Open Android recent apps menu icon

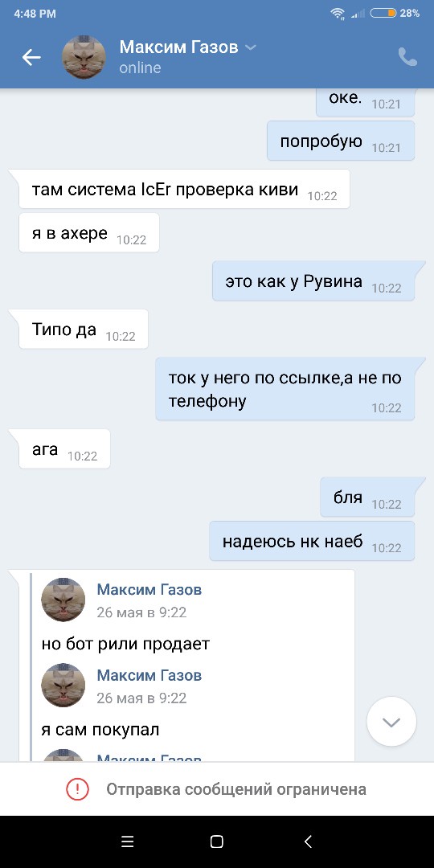point(127,842)
